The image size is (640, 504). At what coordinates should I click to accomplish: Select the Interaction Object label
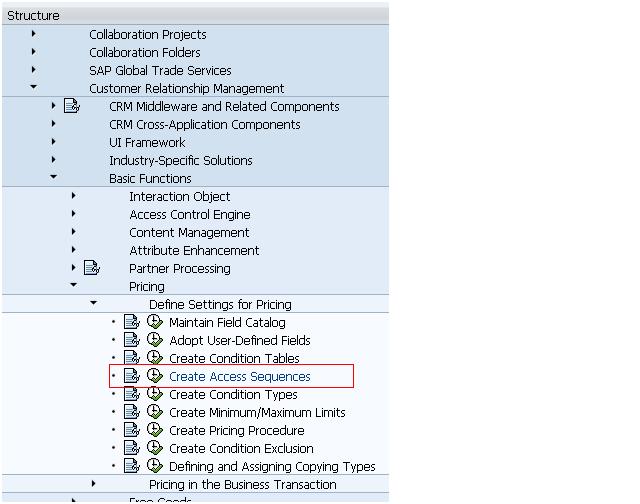click(180, 197)
